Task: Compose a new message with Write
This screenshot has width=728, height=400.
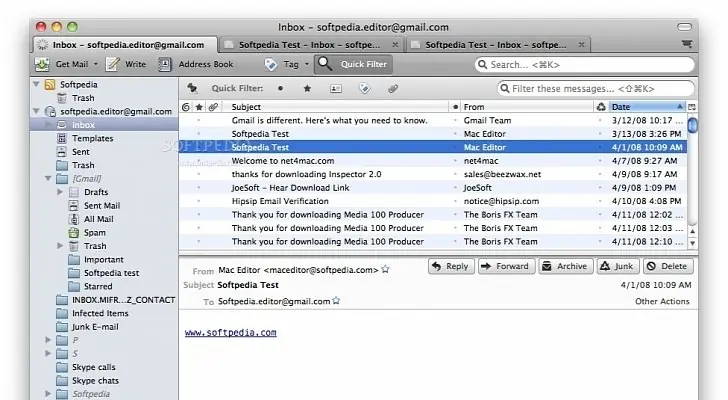Action: pyautogui.click(x=126, y=64)
